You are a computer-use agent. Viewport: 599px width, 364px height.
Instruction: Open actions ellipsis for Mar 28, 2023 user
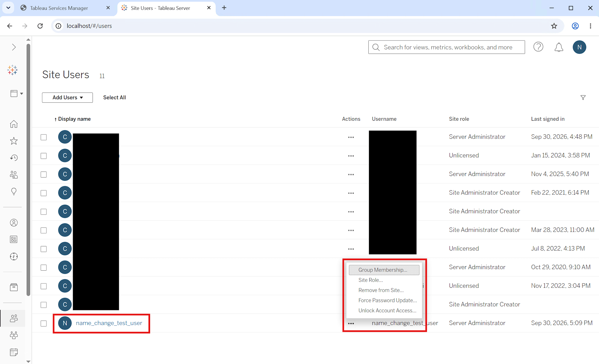click(x=351, y=230)
